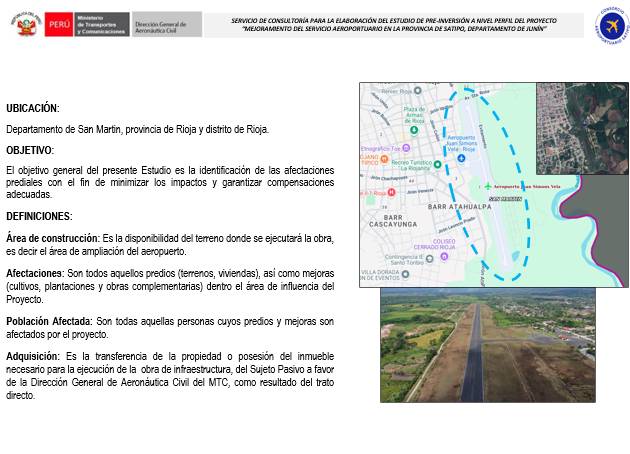Screen dimensions: 630x454
Task: Click the BARR CASCAYUNGA map label
Action: click(393, 221)
